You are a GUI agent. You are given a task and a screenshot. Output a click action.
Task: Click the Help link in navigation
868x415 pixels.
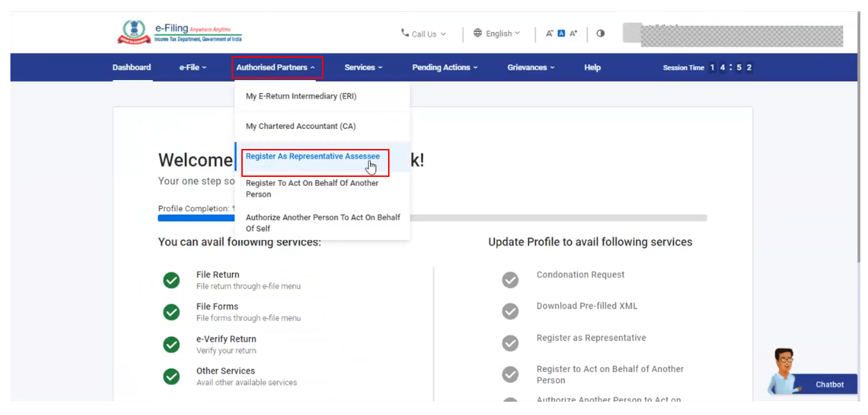(x=592, y=68)
